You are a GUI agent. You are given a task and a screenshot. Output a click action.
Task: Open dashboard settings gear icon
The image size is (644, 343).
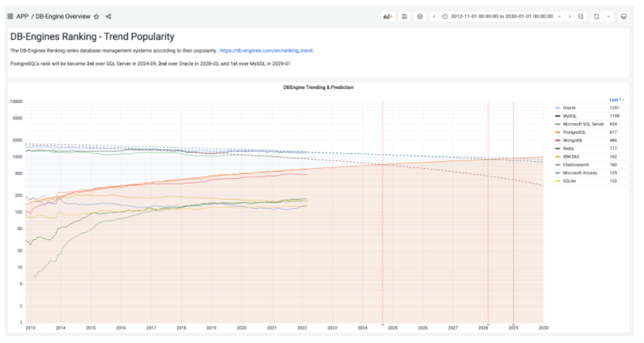pyautogui.click(x=420, y=15)
